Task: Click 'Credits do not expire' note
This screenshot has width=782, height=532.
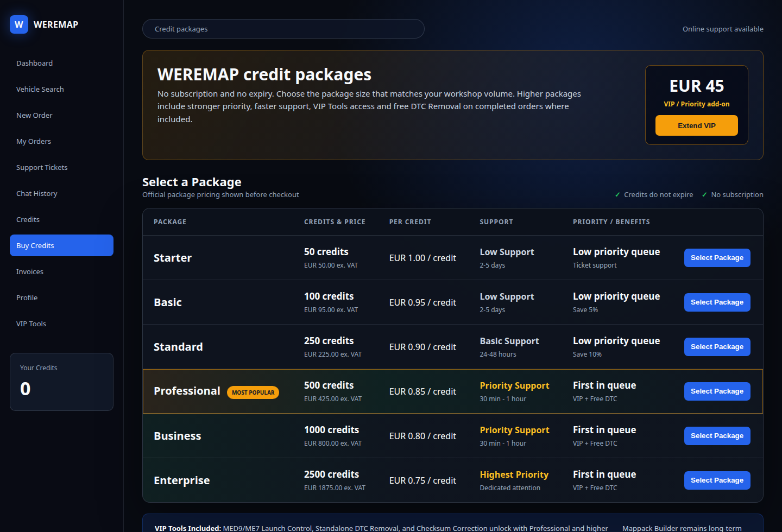Action: click(x=658, y=195)
